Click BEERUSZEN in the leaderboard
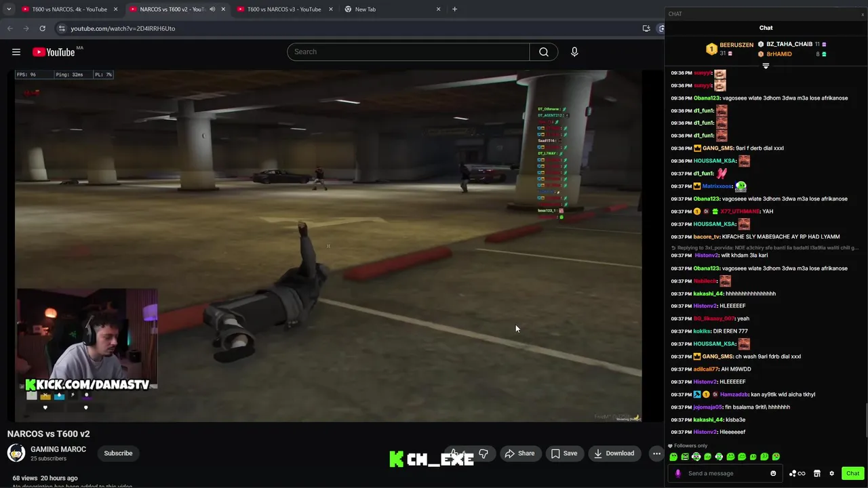 [x=736, y=45]
